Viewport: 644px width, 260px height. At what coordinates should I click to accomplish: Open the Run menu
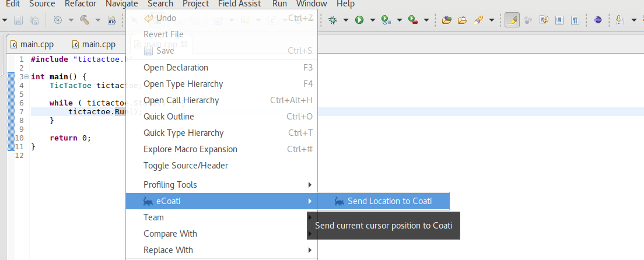pyautogui.click(x=279, y=4)
